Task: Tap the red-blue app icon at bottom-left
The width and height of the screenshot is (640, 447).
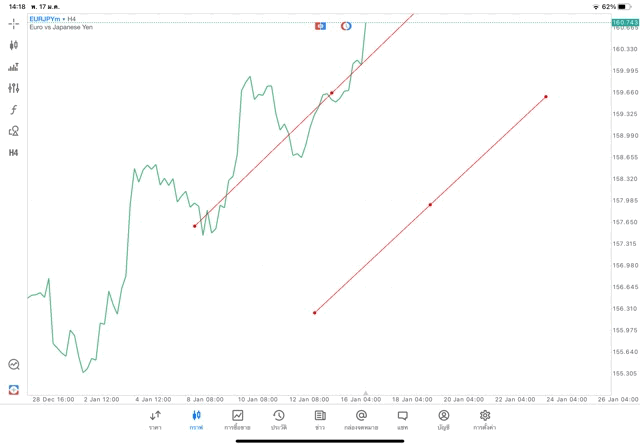Action: (x=13, y=389)
